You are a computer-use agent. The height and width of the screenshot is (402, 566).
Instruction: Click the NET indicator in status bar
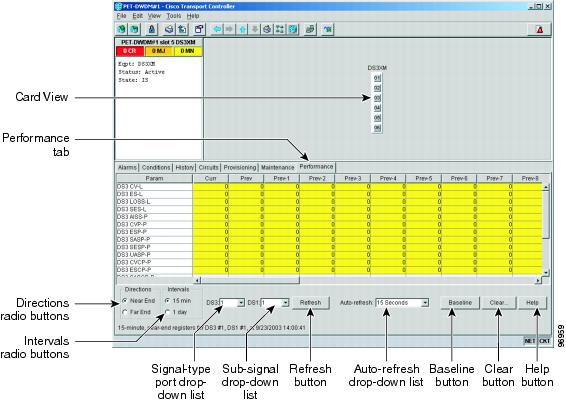[530, 341]
